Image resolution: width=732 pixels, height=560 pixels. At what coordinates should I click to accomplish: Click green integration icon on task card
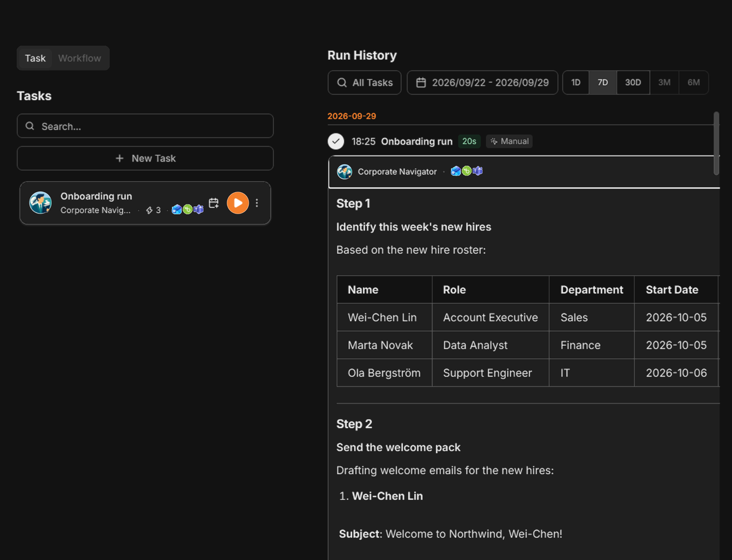click(x=187, y=210)
